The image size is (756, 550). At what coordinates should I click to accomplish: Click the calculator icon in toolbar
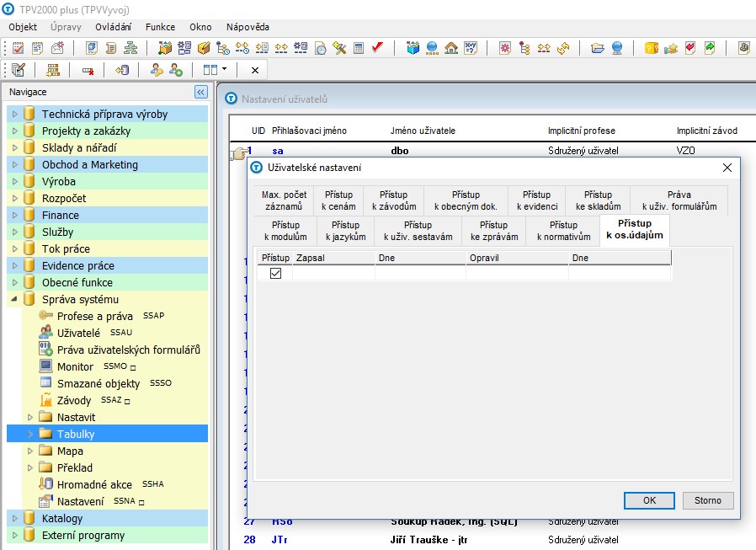point(359,48)
